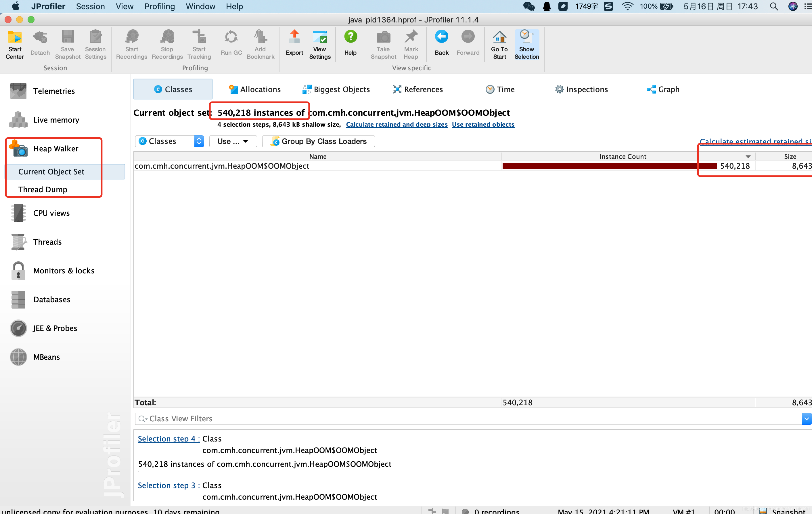Image resolution: width=812 pixels, height=514 pixels.
Task: Enable the Graph view tab
Action: (x=663, y=90)
